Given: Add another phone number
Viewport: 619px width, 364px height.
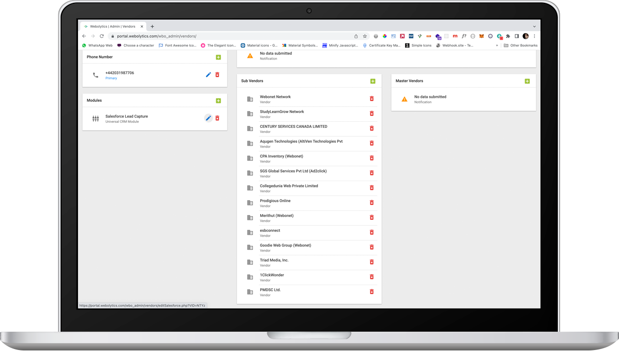Looking at the screenshot, I should [x=218, y=57].
